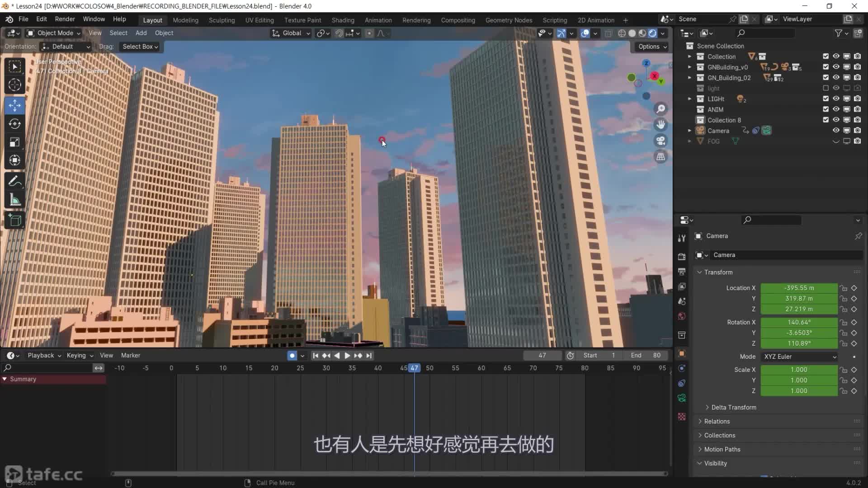Activate the Annotate tool
868x488 pixels.
(x=14, y=181)
